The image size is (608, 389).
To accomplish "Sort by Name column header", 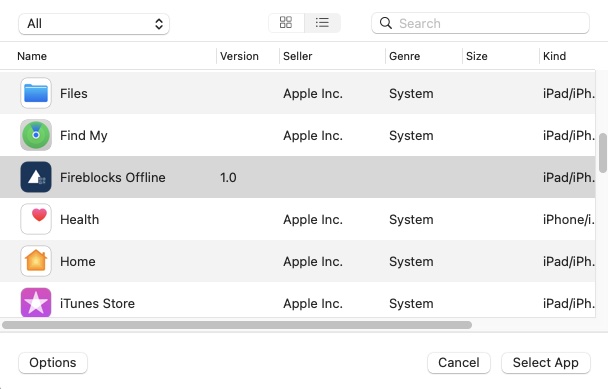I will (x=32, y=56).
